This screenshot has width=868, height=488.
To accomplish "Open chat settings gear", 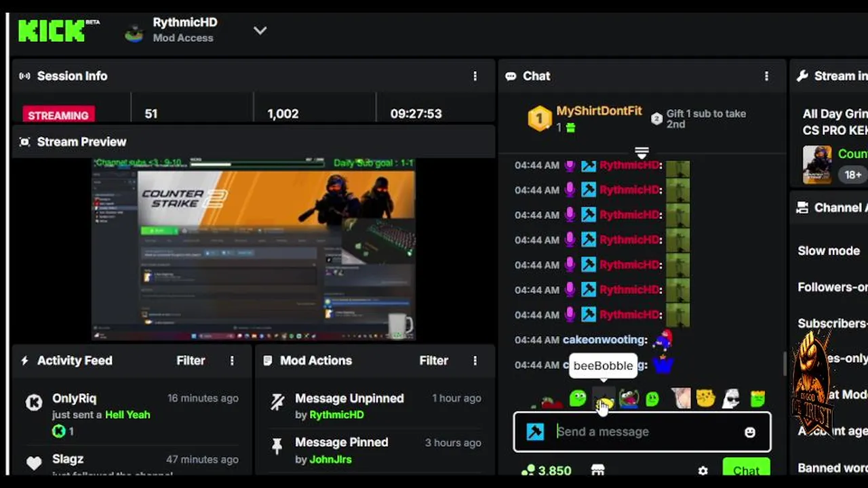I will pos(703,470).
